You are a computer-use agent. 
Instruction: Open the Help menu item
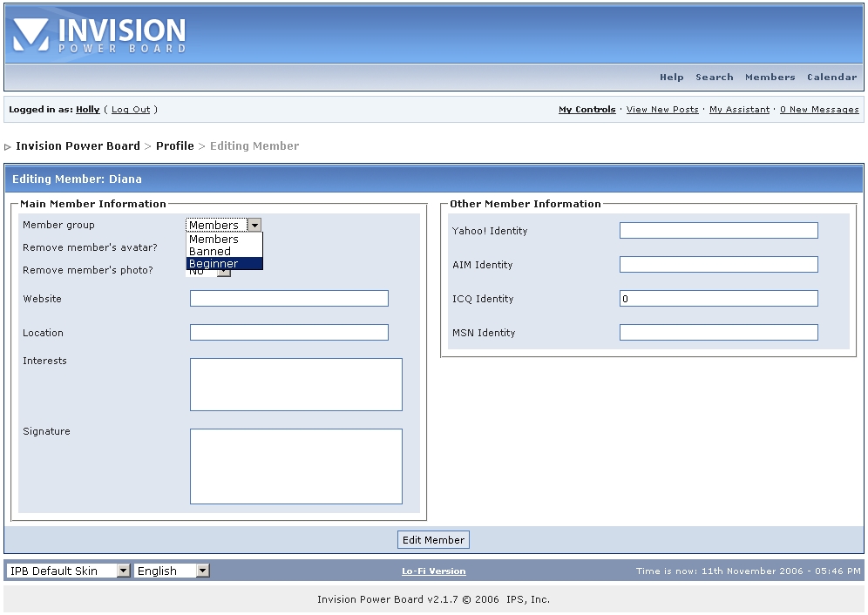(671, 77)
